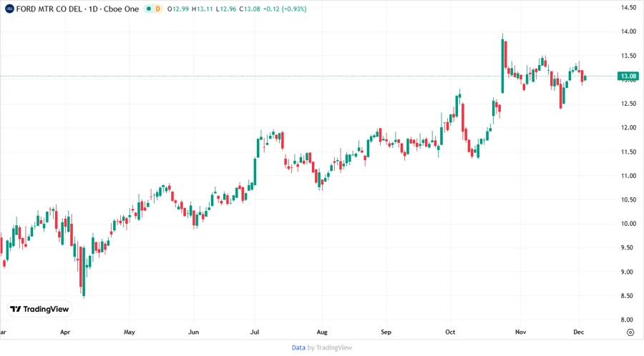Click the high value H13.11
This screenshot has height=356, width=644.
pos(203,9)
